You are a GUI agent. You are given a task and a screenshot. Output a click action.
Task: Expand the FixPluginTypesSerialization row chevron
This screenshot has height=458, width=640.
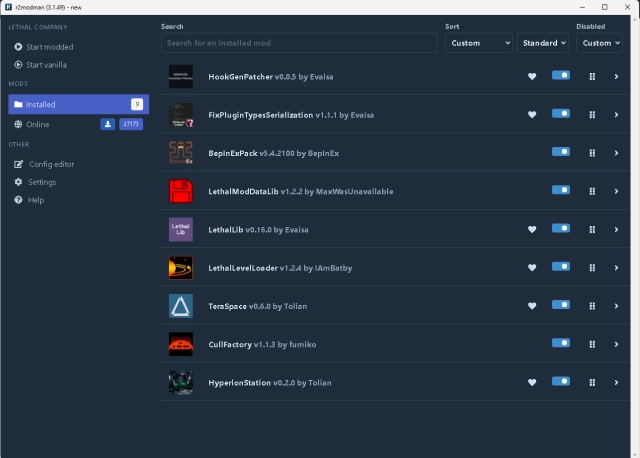coord(616,115)
